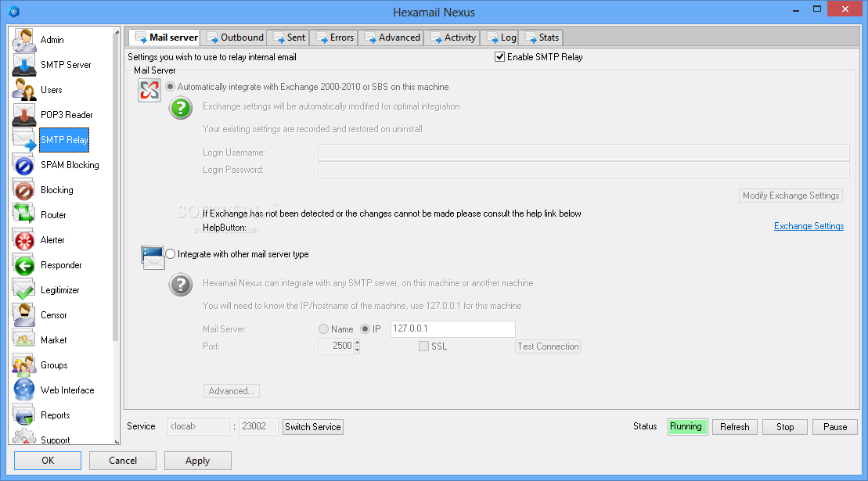
Task: Select automatic Exchange integration radio button
Action: (170, 87)
